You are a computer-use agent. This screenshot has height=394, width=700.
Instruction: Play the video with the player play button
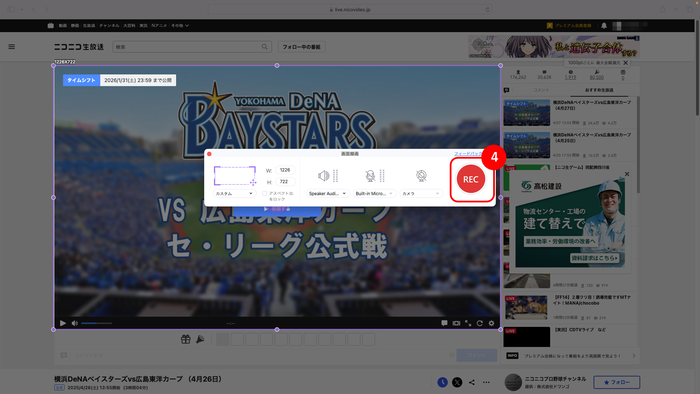[x=63, y=323]
